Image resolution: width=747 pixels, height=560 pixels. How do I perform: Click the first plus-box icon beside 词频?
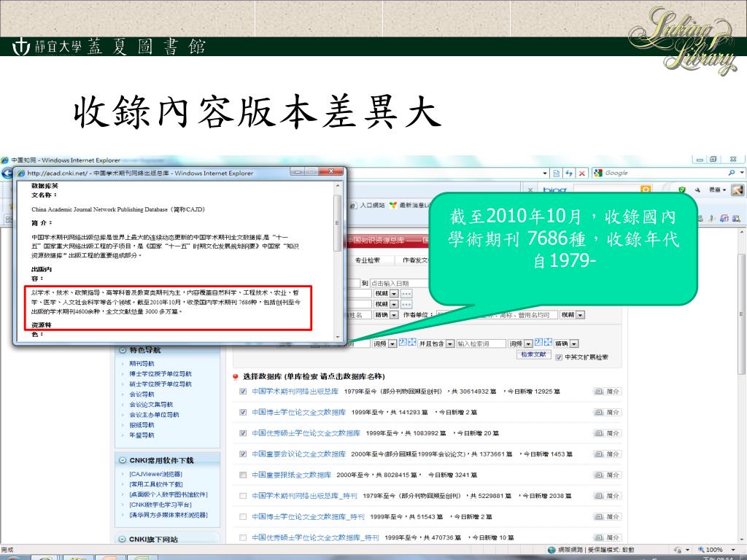coord(403,342)
